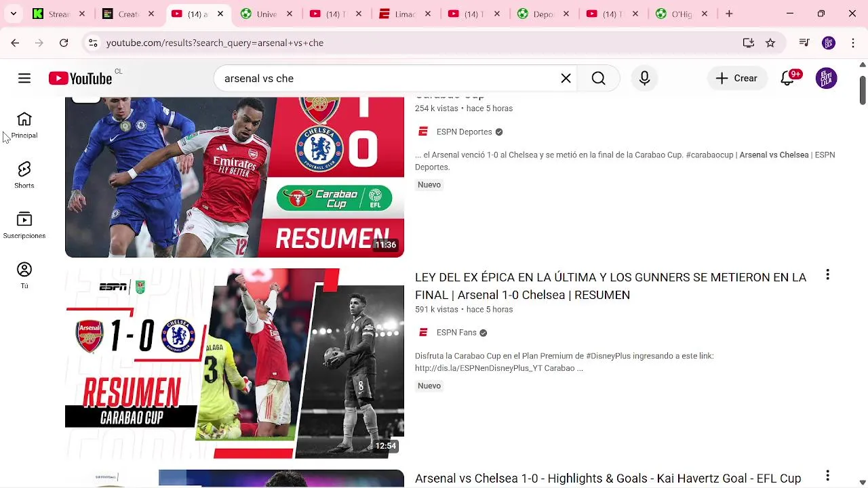Click the magnifier search button

(x=598, y=79)
